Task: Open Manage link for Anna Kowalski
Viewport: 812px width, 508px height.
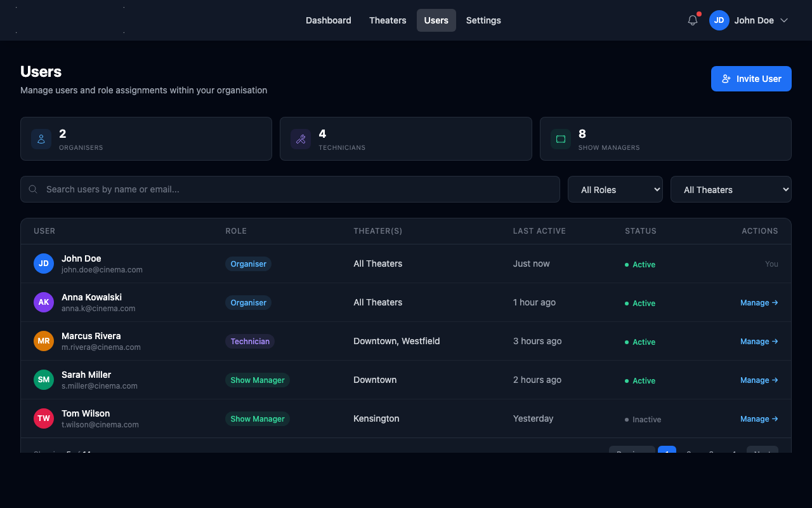Action: coord(759,303)
